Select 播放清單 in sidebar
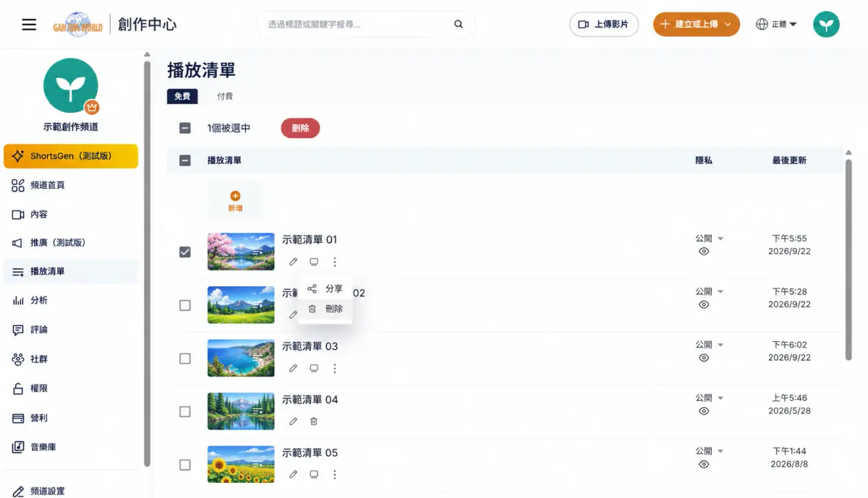The image size is (868, 498). click(71, 272)
